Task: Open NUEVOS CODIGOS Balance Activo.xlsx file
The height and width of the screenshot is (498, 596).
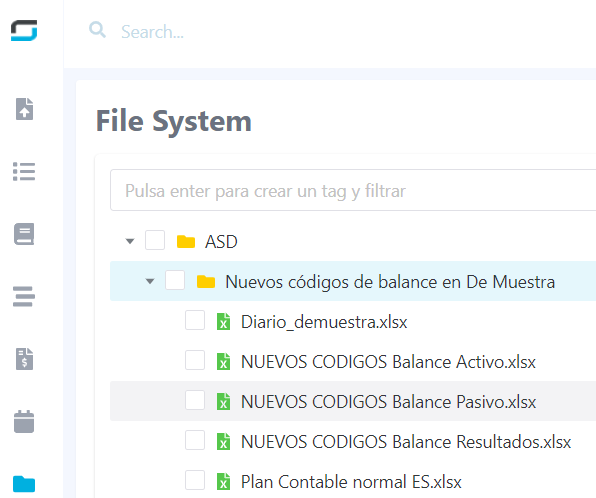Action: 388,362
